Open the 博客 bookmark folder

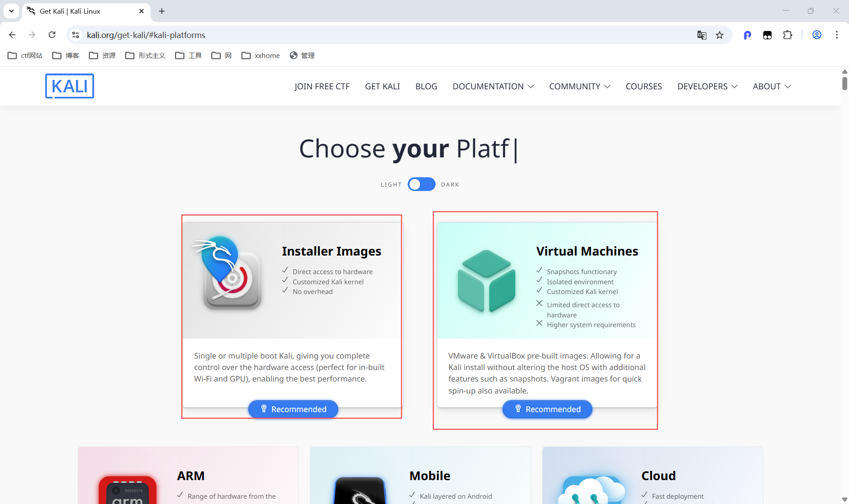click(x=66, y=55)
